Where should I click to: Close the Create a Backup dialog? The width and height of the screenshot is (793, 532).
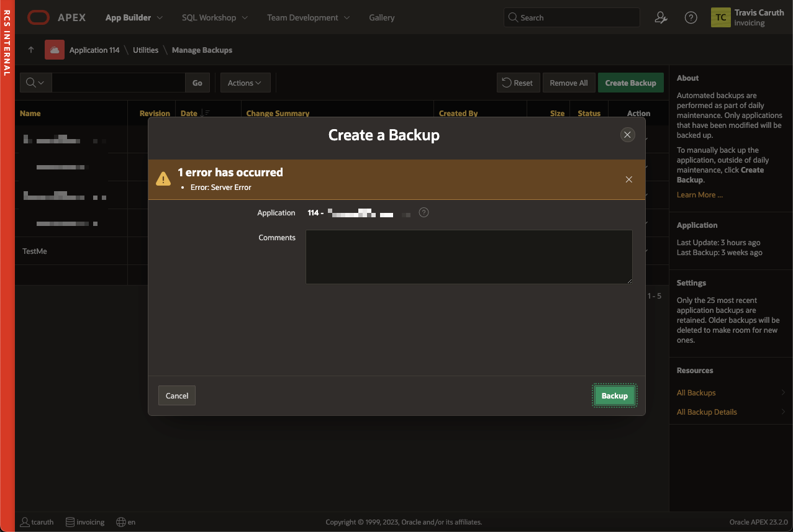pyautogui.click(x=627, y=135)
